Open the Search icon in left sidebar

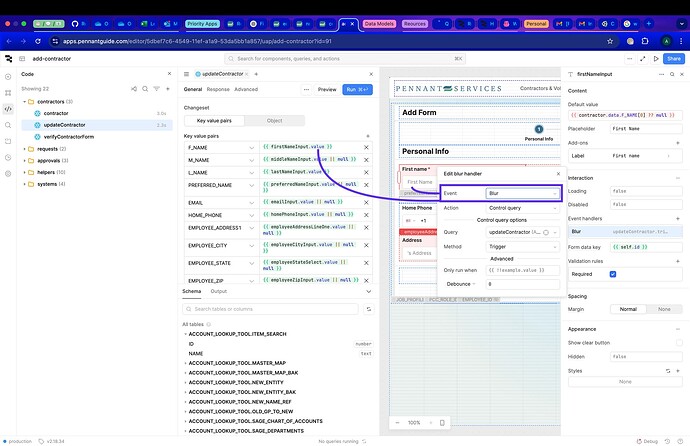click(8, 125)
